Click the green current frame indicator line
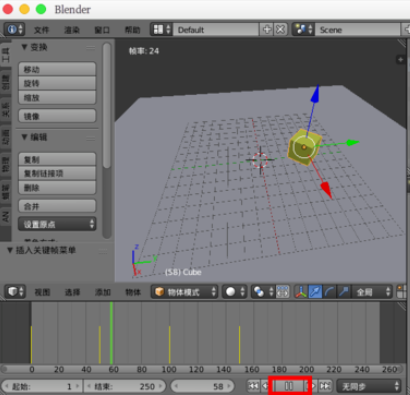The width and height of the screenshot is (410, 395). (111, 333)
